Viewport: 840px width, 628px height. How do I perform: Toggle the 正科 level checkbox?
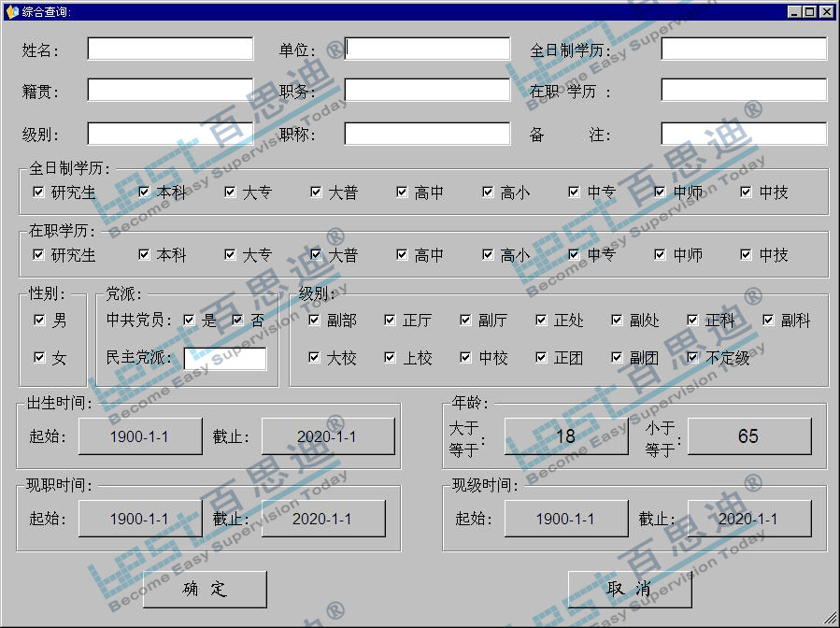point(692,320)
